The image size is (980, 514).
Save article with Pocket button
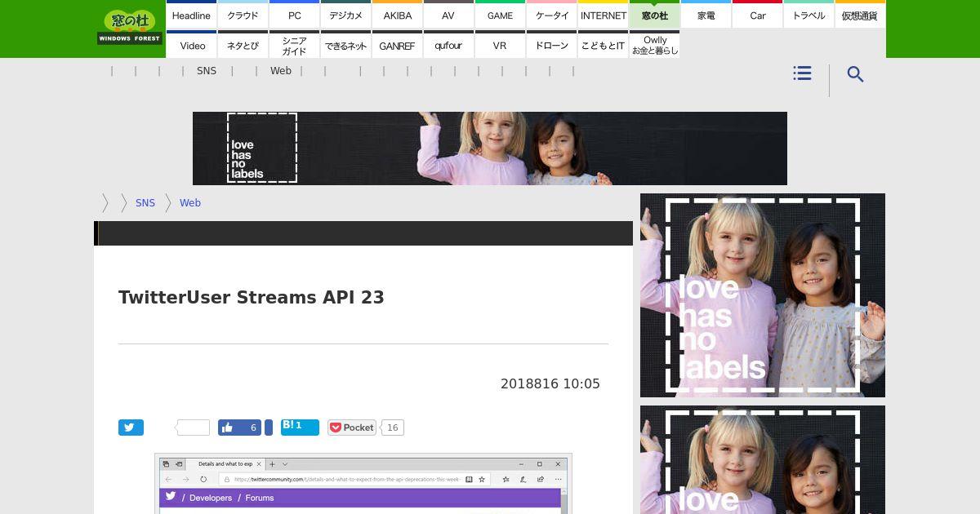click(x=351, y=428)
